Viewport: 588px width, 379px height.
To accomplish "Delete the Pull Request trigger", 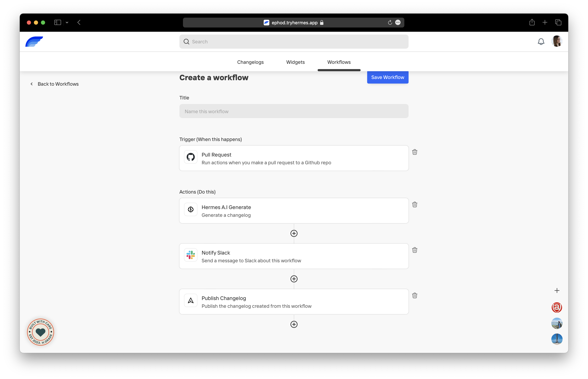I will tap(415, 152).
